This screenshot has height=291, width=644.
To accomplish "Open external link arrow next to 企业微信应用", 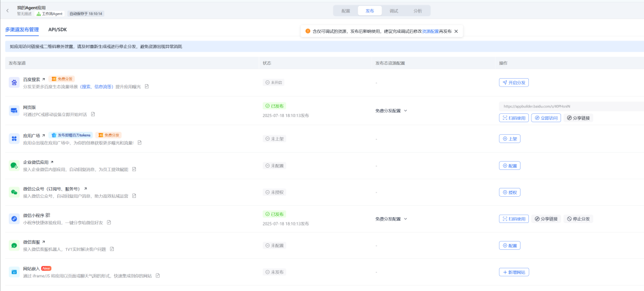I will click(x=52, y=162).
